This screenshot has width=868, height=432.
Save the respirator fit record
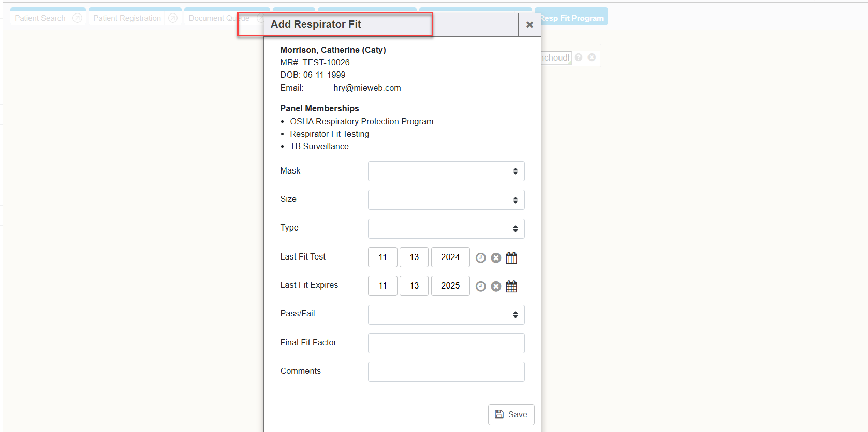pos(511,414)
